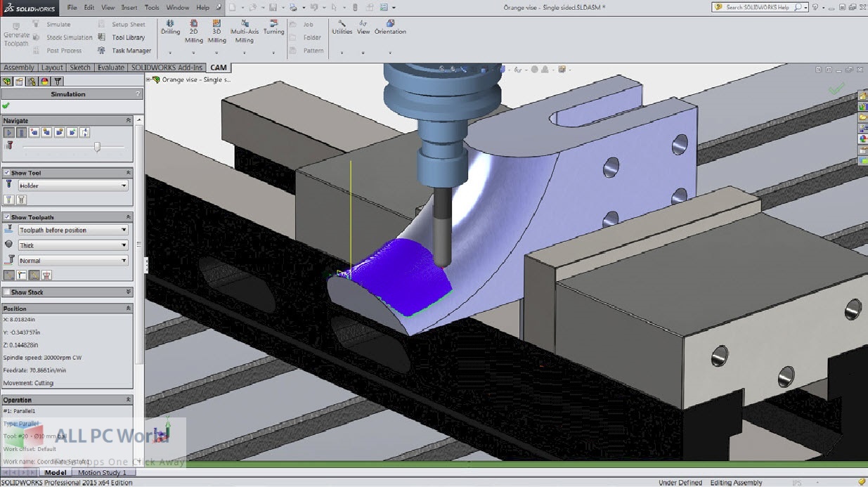868x487 pixels.
Task: Click the Save icon in top toolbar
Action: pyautogui.click(x=272, y=7)
